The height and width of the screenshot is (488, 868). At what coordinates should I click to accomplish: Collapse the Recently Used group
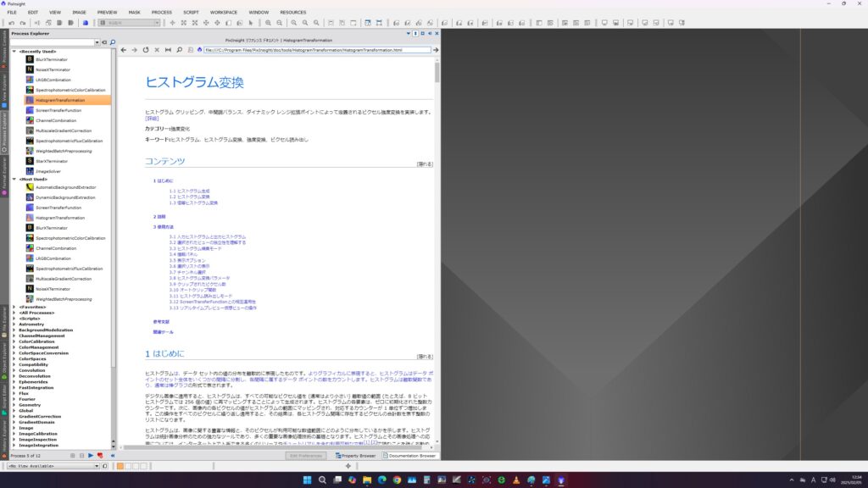(x=14, y=52)
